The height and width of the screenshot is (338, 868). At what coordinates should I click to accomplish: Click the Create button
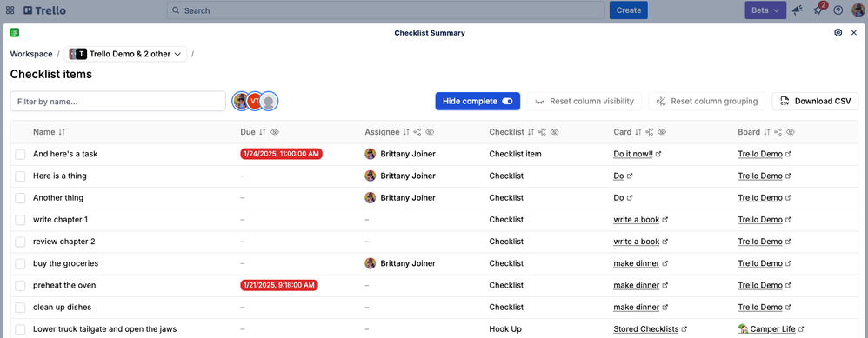[628, 10]
